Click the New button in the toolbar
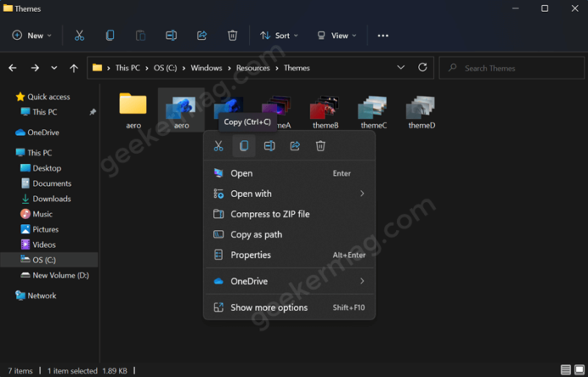This screenshot has height=377, width=588. coord(32,36)
